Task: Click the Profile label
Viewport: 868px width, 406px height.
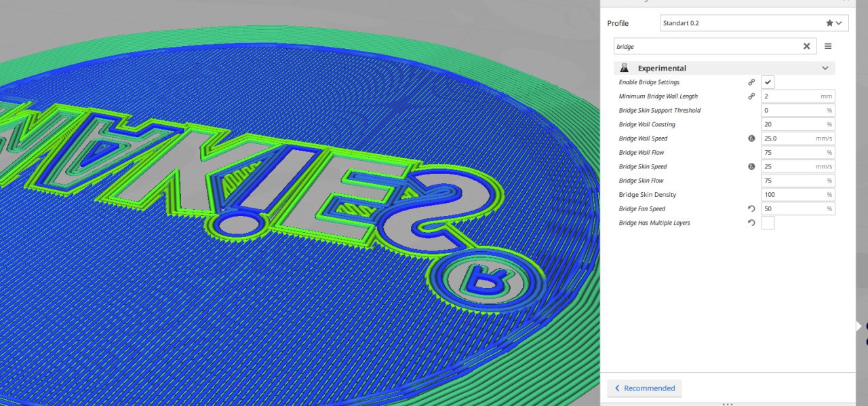Action: coord(618,23)
